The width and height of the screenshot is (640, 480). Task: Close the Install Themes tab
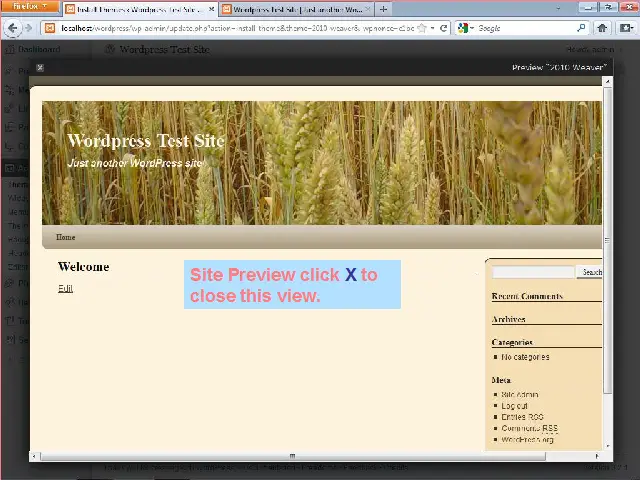[211, 9]
